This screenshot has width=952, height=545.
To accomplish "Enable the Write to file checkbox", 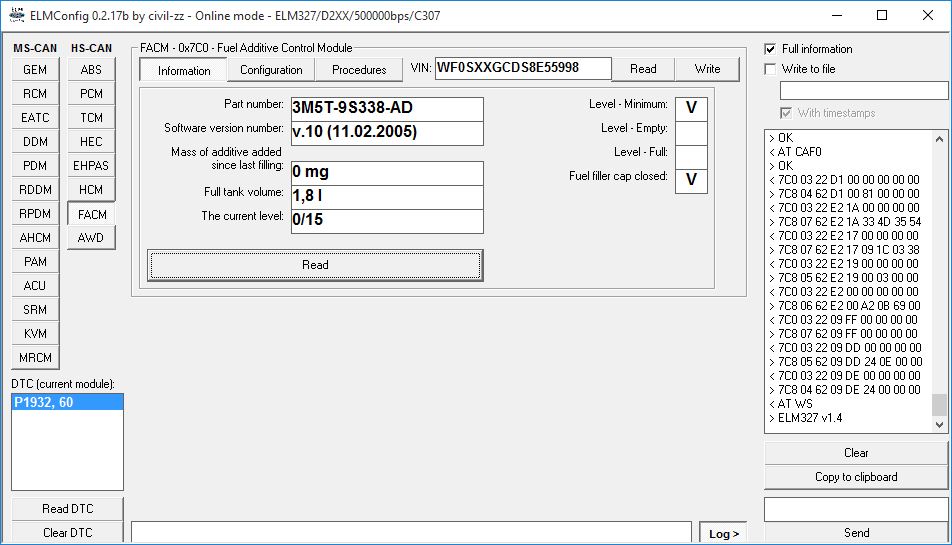I will 770,69.
